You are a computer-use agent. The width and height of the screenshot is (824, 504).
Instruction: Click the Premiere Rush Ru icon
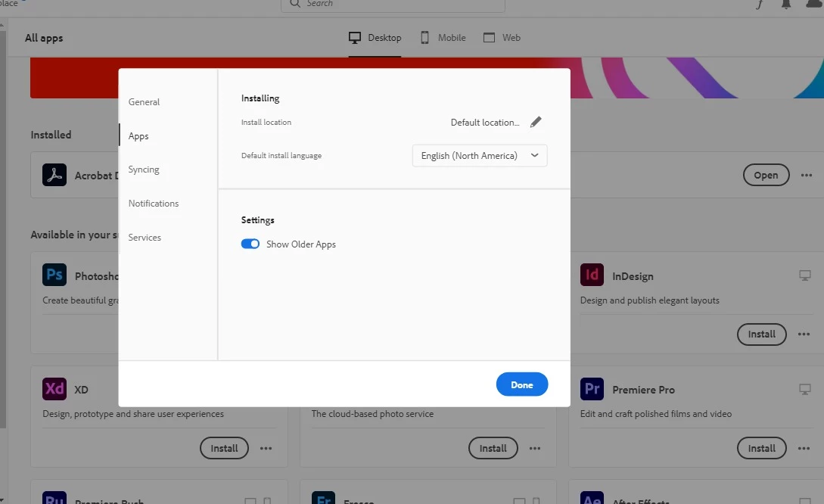54,498
